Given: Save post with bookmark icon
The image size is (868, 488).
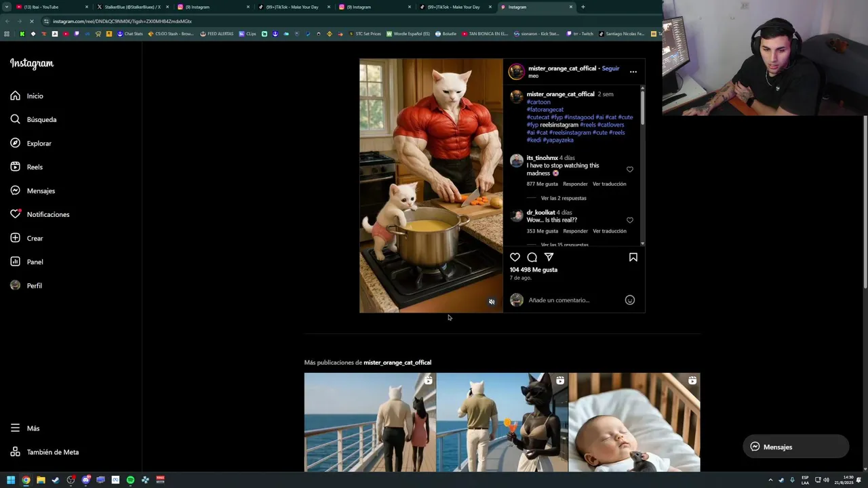Looking at the screenshot, I should click(x=633, y=257).
